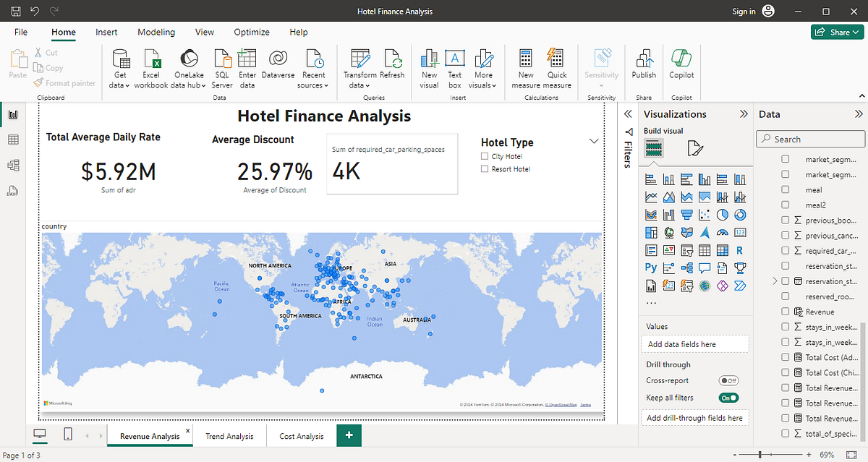The width and height of the screenshot is (868, 462).
Task: Open the OneLake data hub
Action: pyautogui.click(x=188, y=69)
